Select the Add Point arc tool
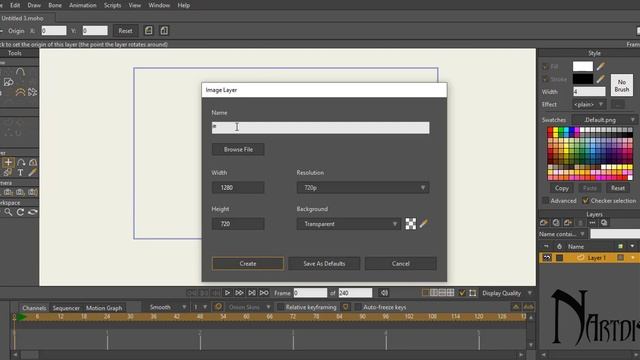The image size is (640, 360). 20,72
